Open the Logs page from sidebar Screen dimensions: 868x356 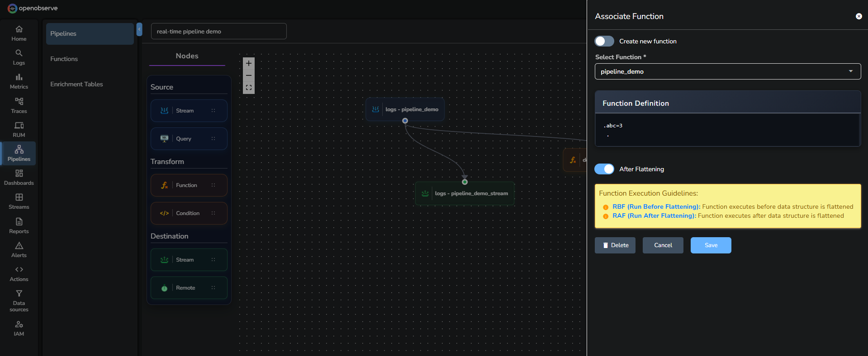tap(19, 57)
